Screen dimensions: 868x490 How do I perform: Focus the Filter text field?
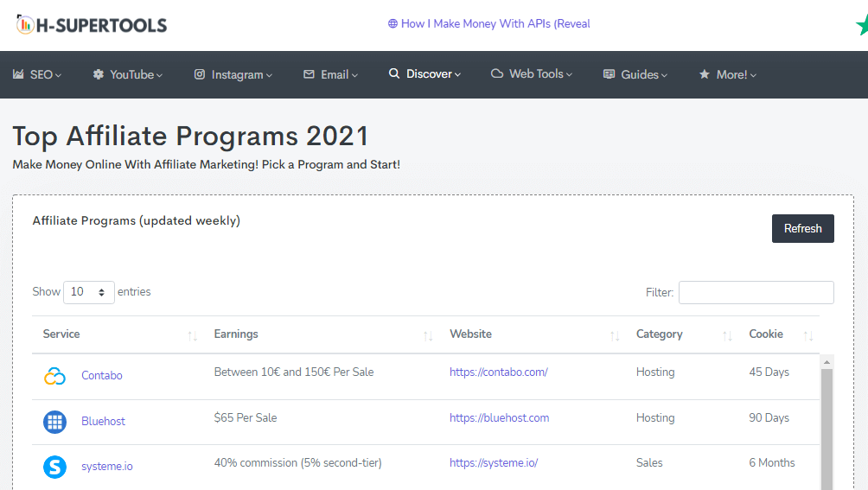pos(756,292)
